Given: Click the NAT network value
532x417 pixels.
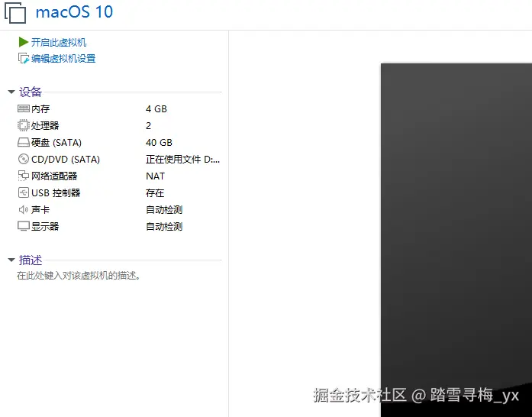Looking at the screenshot, I should tap(156, 176).
